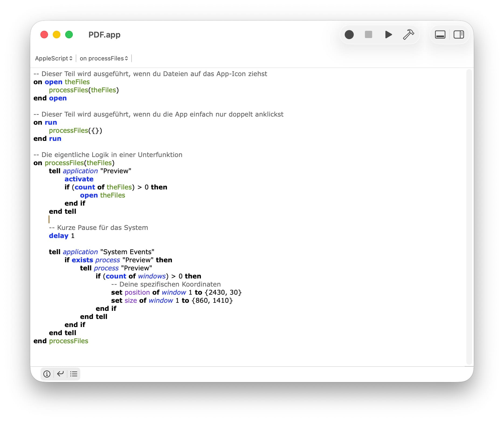Open the log view with list icon
Screen dimensions: 504x422
point(74,374)
